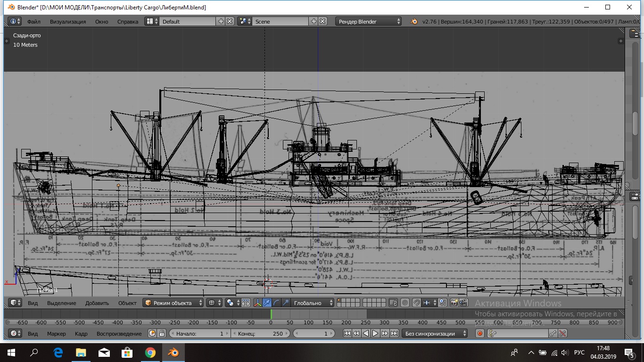The width and height of the screenshot is (644, 362).
Task: Select the translate manipulator arrow icon
Action: pyautogui.click(x=267, y=303)
